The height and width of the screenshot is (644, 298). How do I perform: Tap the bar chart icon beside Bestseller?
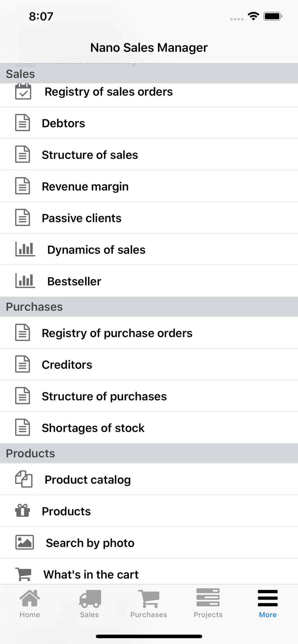(25, 281)
